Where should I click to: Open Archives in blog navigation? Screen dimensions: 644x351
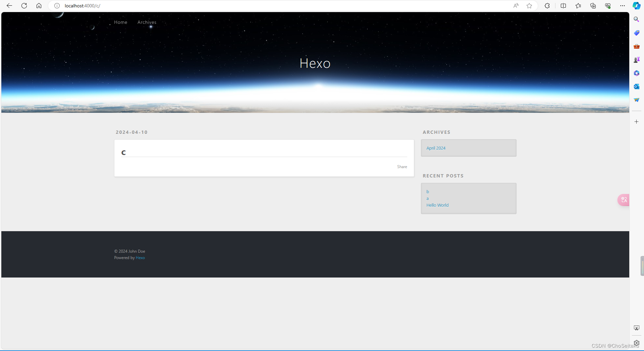tap(147, 22)
